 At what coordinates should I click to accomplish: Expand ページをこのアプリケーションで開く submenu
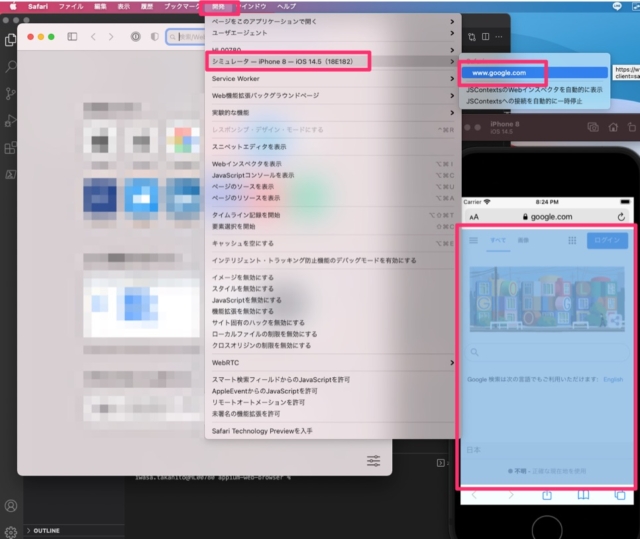tap(332, 21)
